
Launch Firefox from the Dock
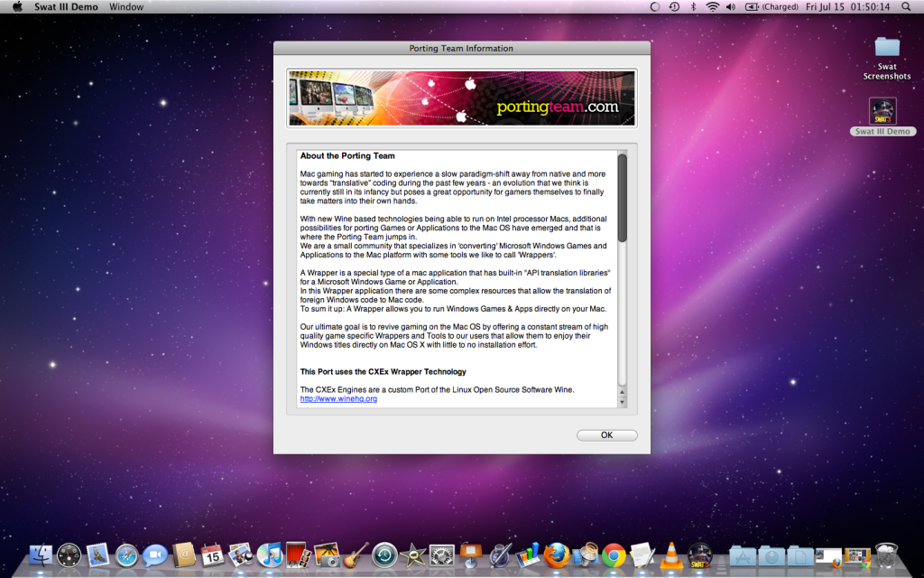pos(556,555)
